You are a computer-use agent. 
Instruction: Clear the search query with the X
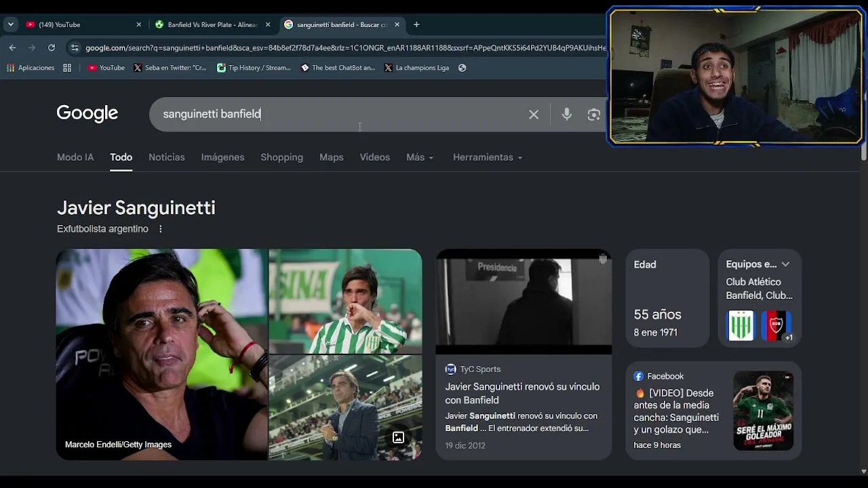click(534, 115)
